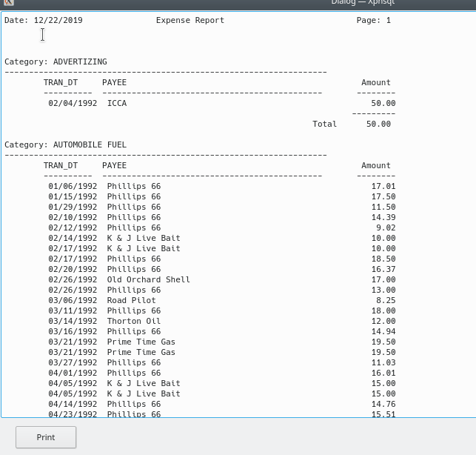The image size is (476, 455).
Task: Click the amount 9.02
Action: coord(386,227)
